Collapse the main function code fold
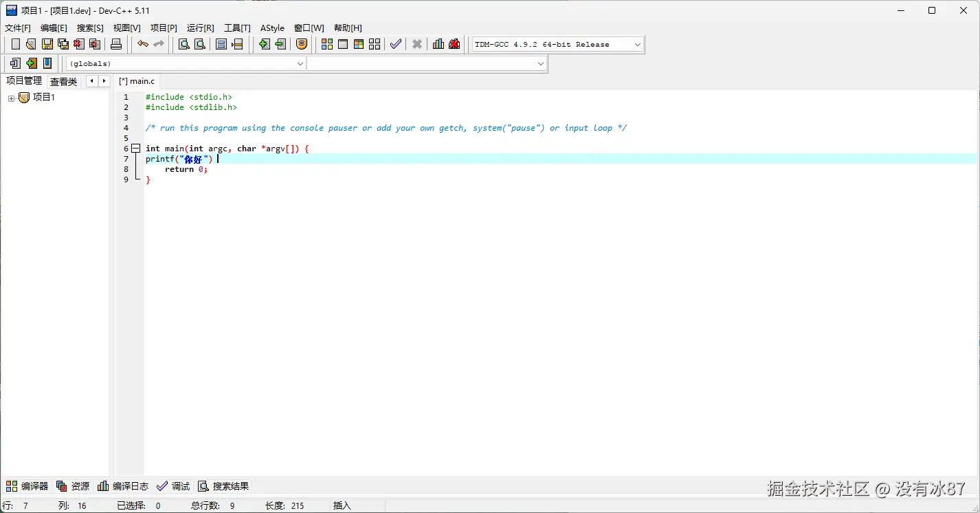Image resolution: width=980 pixels, height=513 pixels. point(136,149)
